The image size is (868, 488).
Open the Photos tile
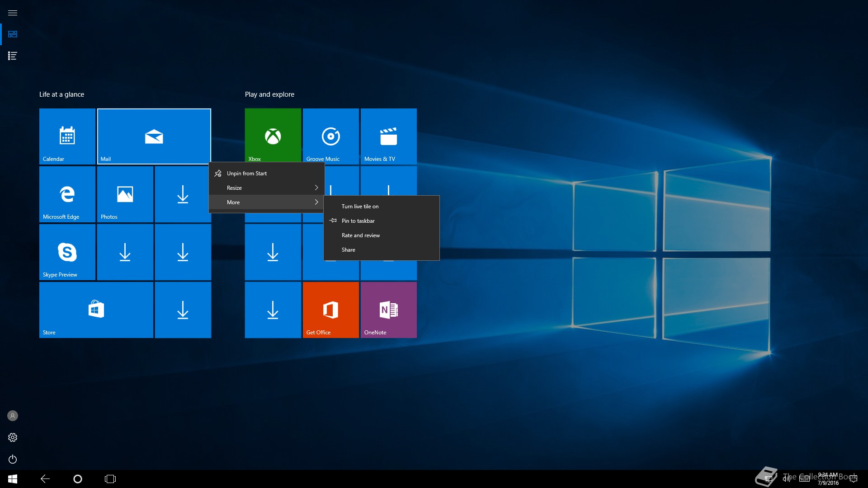(125, 194)
